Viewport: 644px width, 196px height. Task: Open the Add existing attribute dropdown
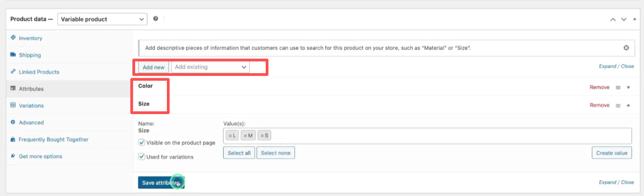(x=211, y=67)
